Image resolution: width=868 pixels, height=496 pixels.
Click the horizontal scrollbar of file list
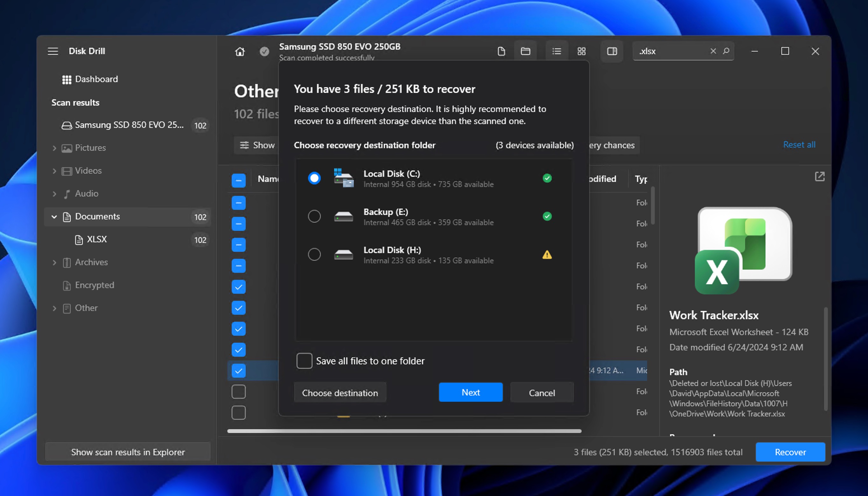[x=404, y=431]
